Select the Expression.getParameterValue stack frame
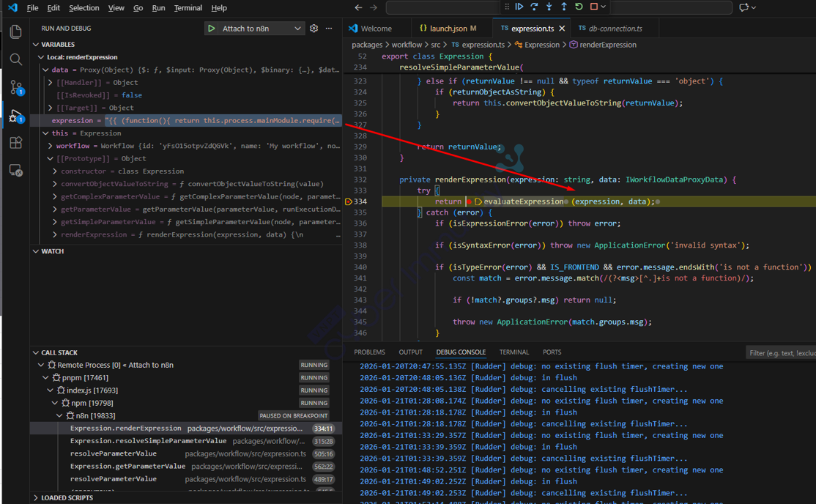Screen dimensions: 816x504 tap(186, 467)
